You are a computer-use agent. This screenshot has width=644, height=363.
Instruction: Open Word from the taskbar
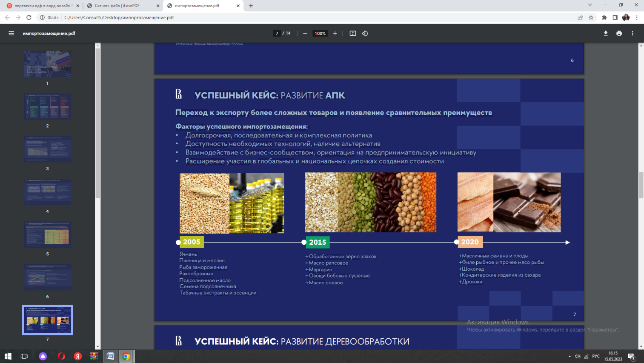110,356
